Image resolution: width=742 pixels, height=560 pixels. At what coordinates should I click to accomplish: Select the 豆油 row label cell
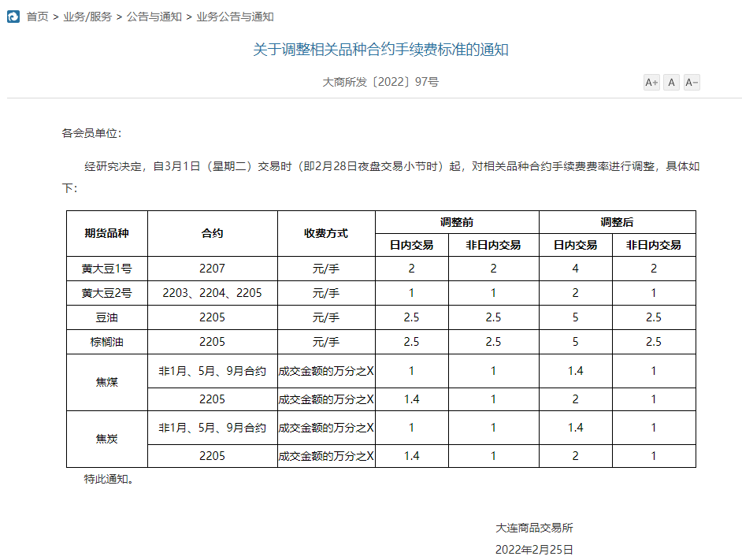pos(106,317)
